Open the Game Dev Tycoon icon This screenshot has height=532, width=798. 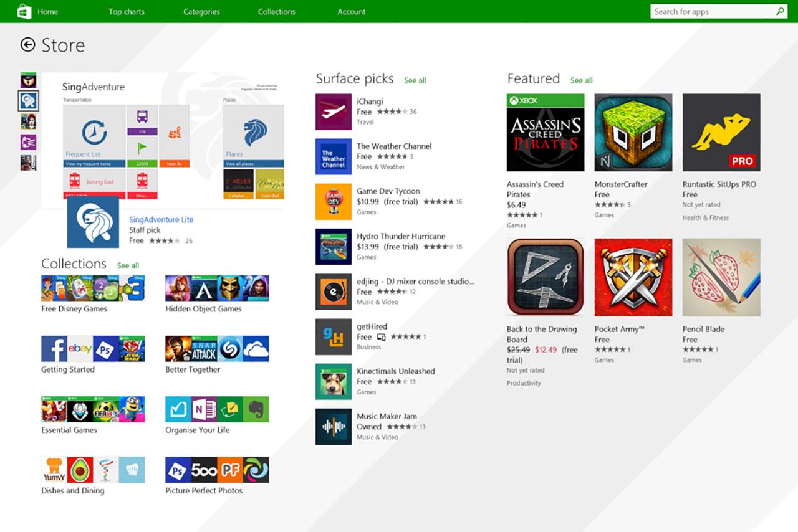pyautogui.click(x=334, y=202)
